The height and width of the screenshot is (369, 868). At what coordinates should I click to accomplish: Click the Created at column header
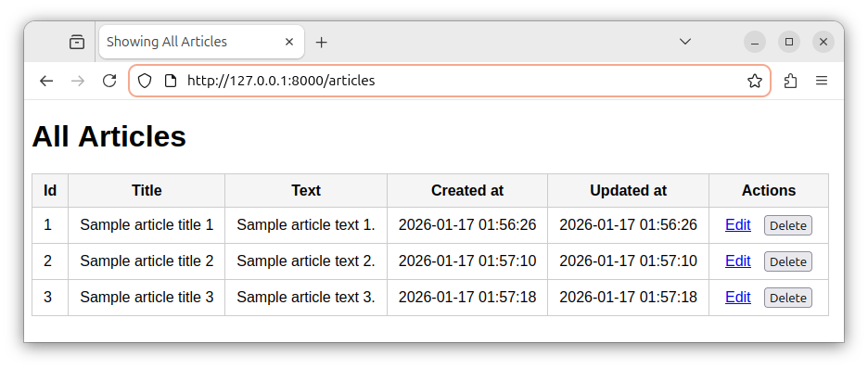pyautogui.click(x=467, y=191)
